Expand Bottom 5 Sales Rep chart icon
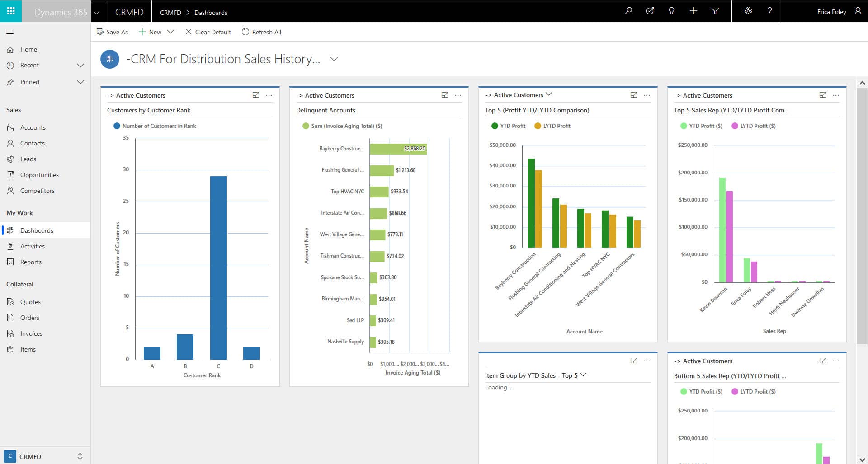 (x=823, y=361)
